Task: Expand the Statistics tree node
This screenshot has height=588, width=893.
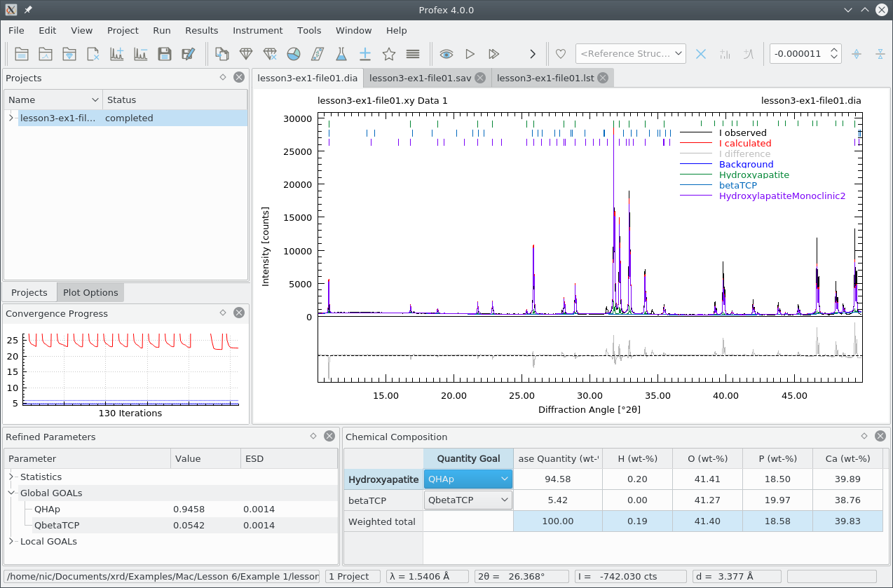Action: coord(11,477)
